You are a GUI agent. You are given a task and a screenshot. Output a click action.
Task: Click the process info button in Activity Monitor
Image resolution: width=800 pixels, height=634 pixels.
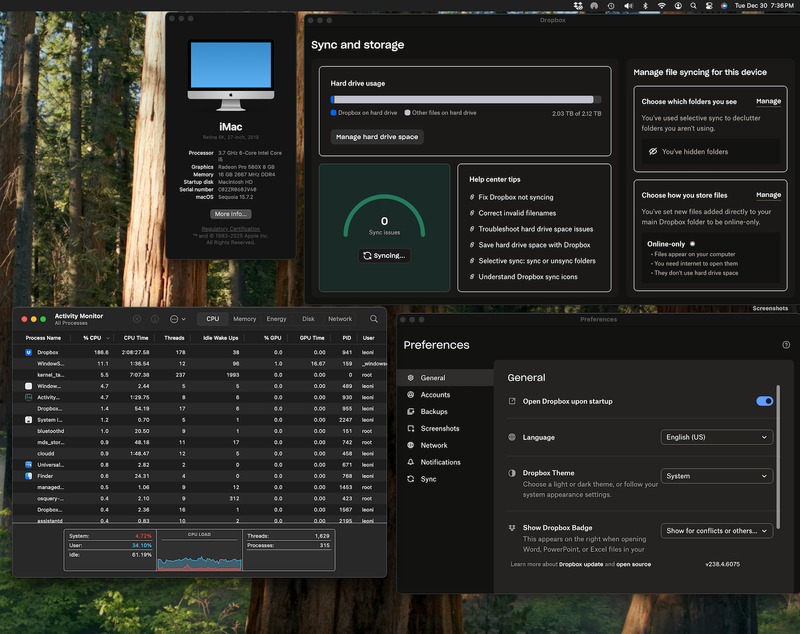pos(155,319)
